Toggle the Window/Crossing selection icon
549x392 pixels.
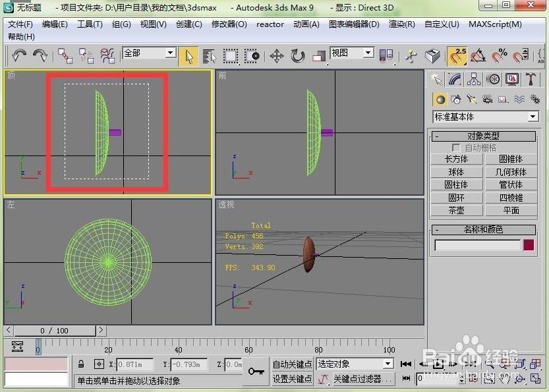point(252,56)
